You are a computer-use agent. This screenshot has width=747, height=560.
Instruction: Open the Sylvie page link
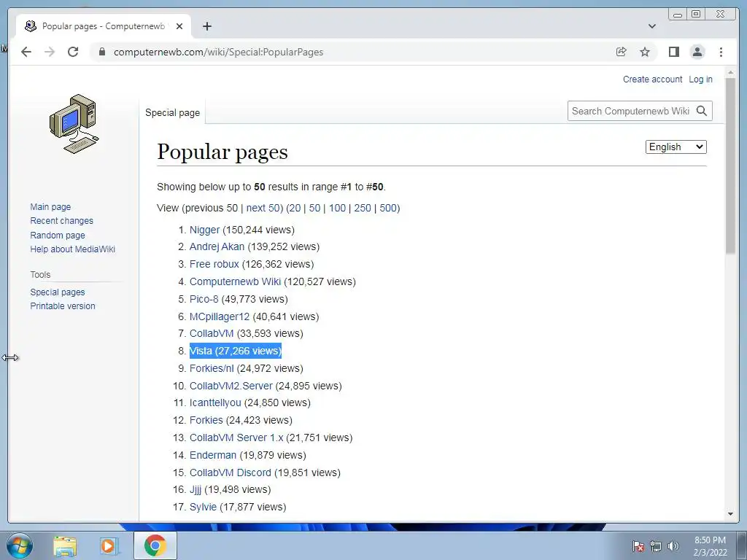click(203, 507)
